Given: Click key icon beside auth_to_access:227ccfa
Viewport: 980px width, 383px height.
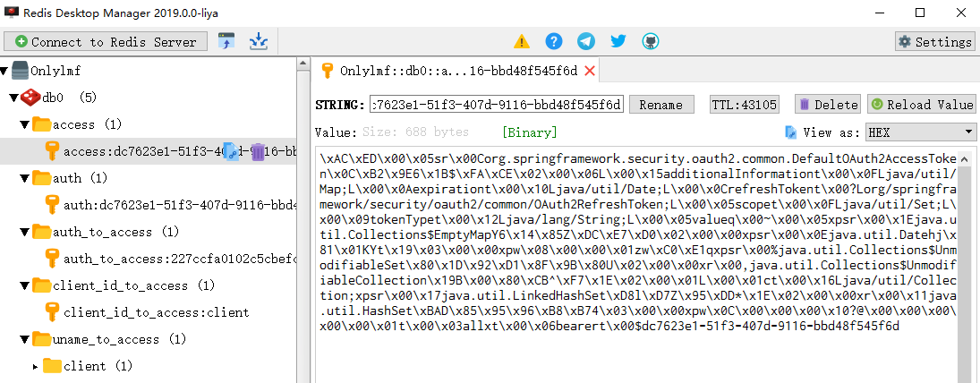Looking at the screenshot, I should 52,260.
